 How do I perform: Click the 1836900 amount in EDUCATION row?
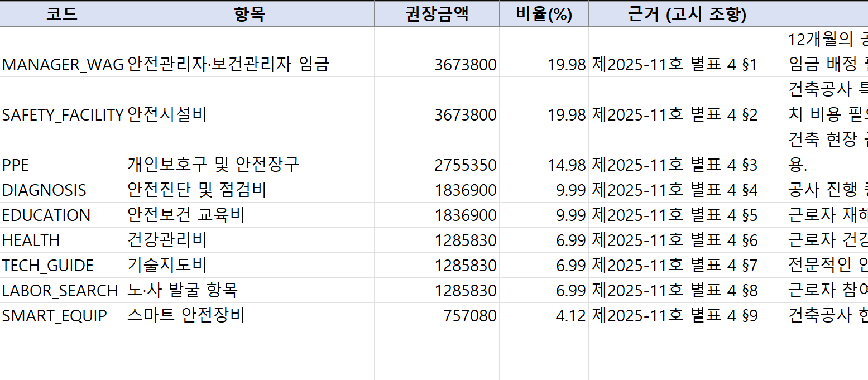[437, 215]
